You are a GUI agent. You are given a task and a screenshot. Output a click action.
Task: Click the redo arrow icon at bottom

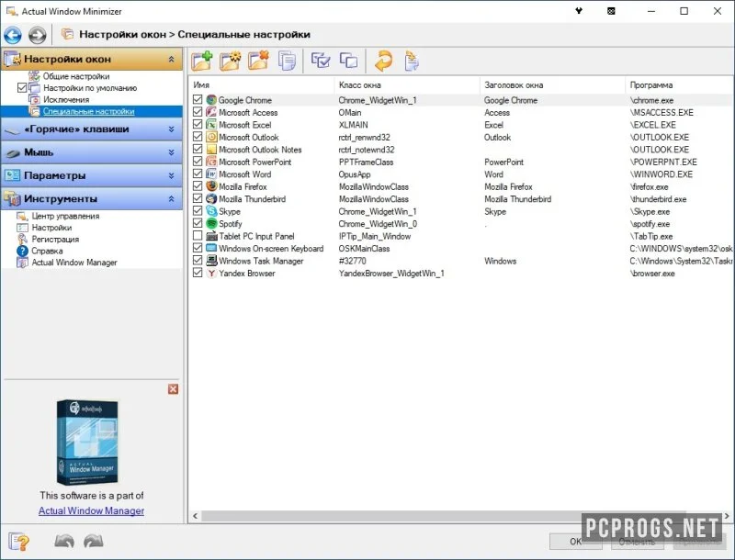94,542
